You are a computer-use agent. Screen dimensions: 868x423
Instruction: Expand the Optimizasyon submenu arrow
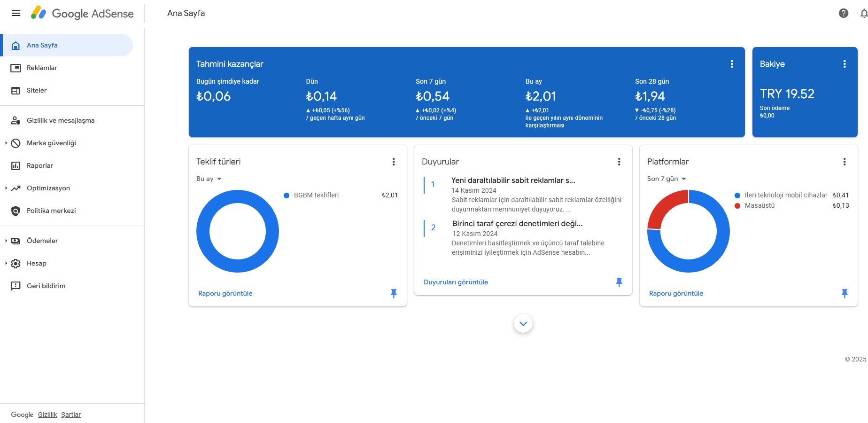coord(6,188)
